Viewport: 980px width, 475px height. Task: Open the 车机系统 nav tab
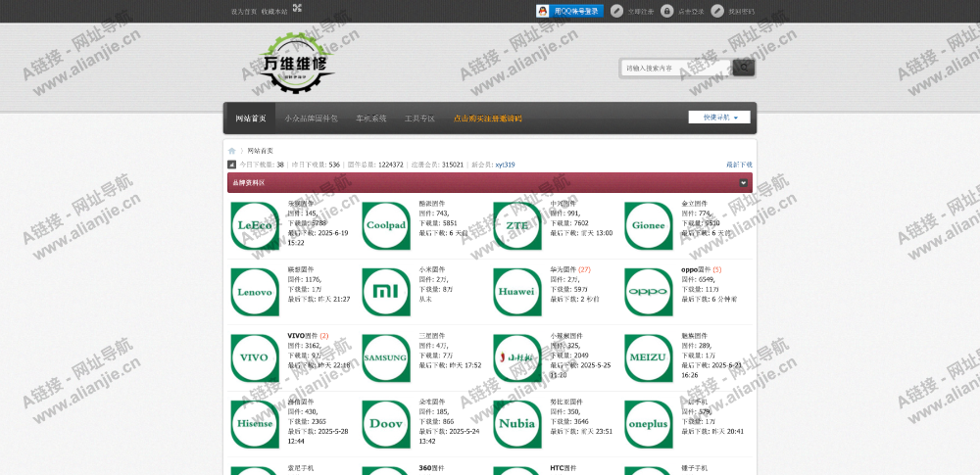[x=371, y=119]
